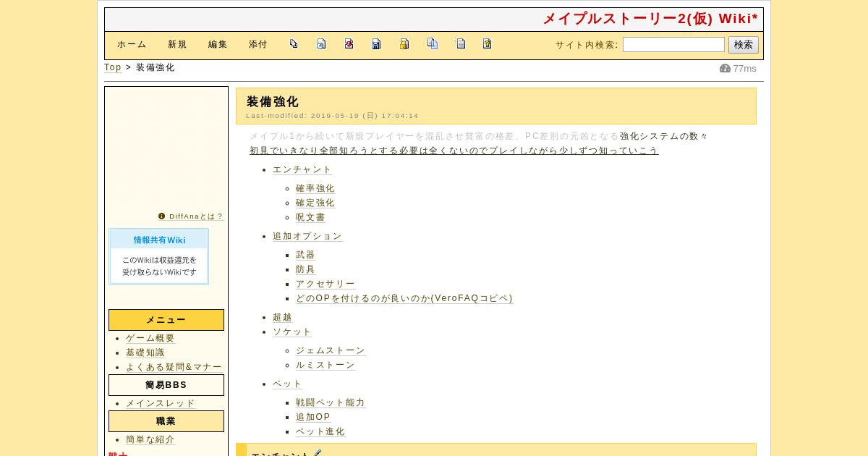Jump to the ペット section link

287,384
